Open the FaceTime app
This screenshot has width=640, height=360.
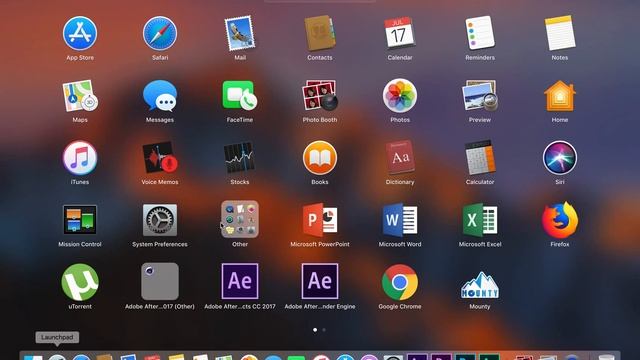(x=240, y=96)
